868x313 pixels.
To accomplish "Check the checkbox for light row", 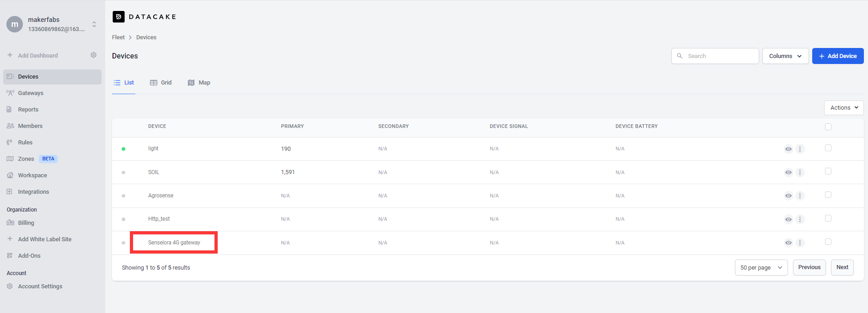I will (828, 148).
